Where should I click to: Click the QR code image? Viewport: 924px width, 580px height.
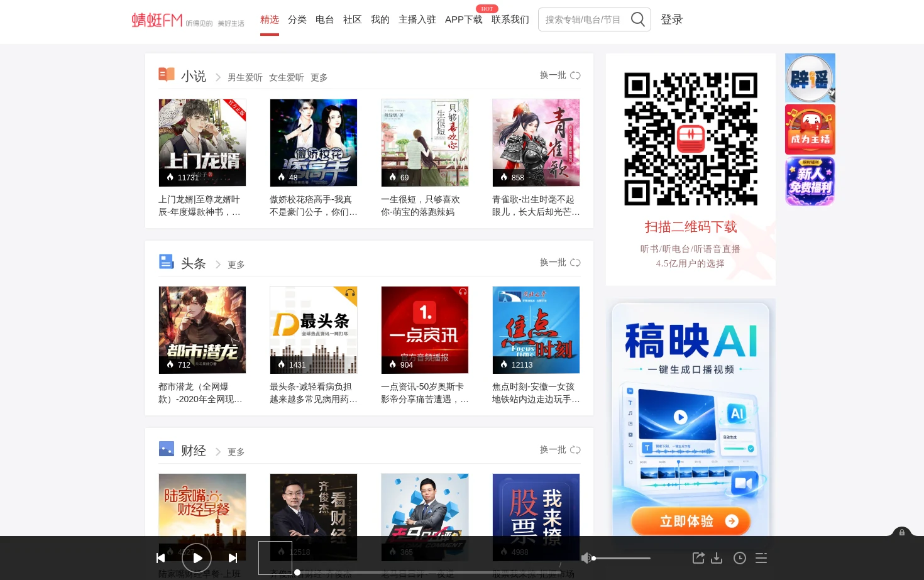click(691, 139)
